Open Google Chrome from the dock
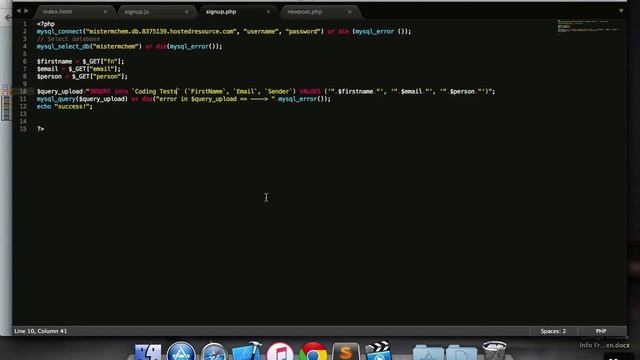Image resolution: width=640 pixels, height=360 pixels. pos(313,351)
